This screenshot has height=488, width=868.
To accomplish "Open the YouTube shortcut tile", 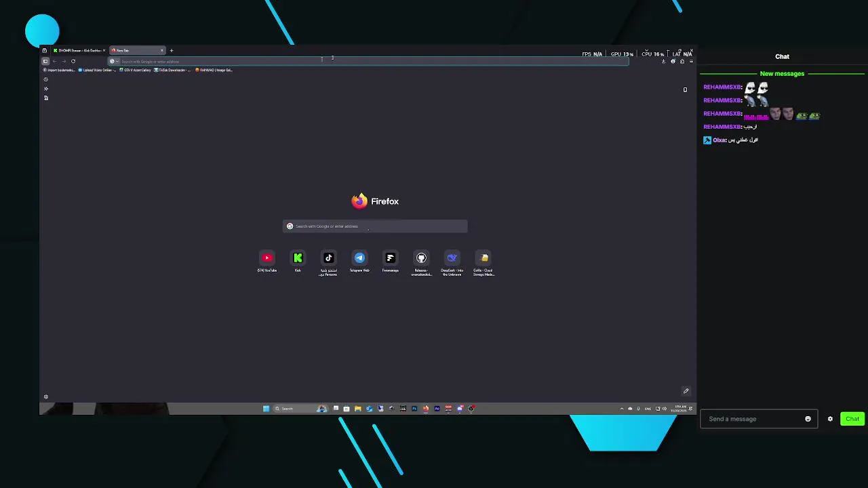I will pyautogui.click(x=267, y=258).
